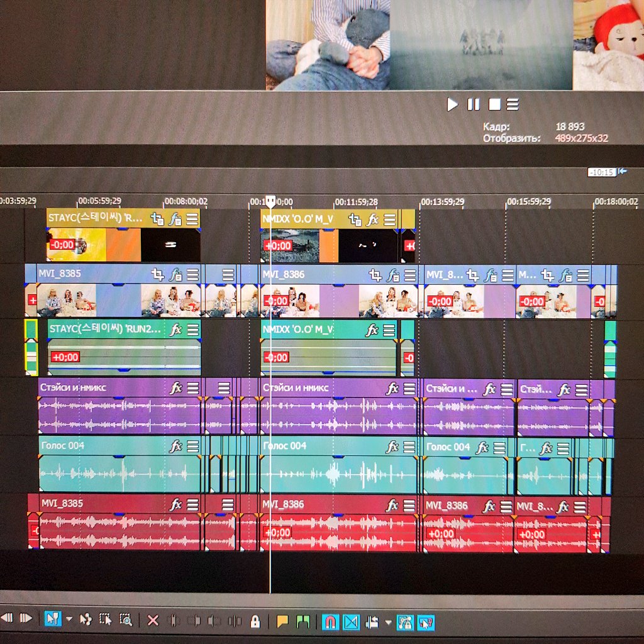Open menu of red MVI_8386 audio event at playhead
The height and width of the screenshot is (644, 644).
coord(409,505)
